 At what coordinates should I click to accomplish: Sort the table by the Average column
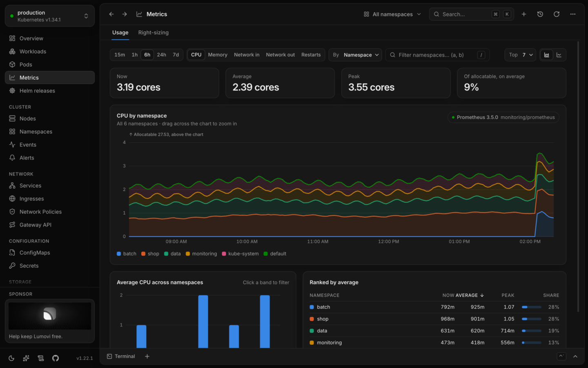470,295
